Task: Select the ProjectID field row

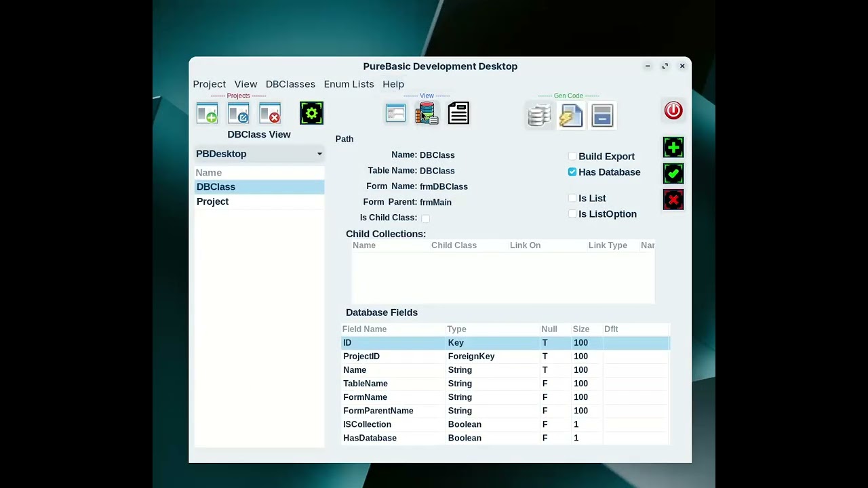Action: click(x=505, y=357)
